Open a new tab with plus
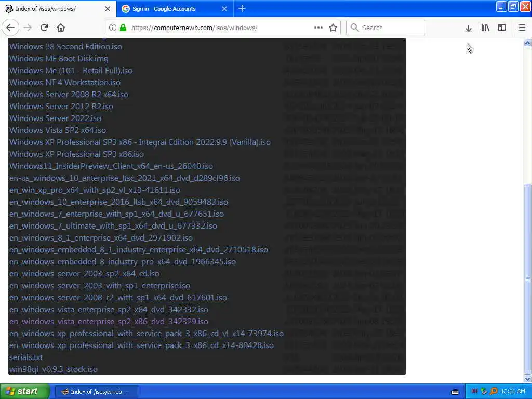The image size is (532, 399). [x=242, y=8]
